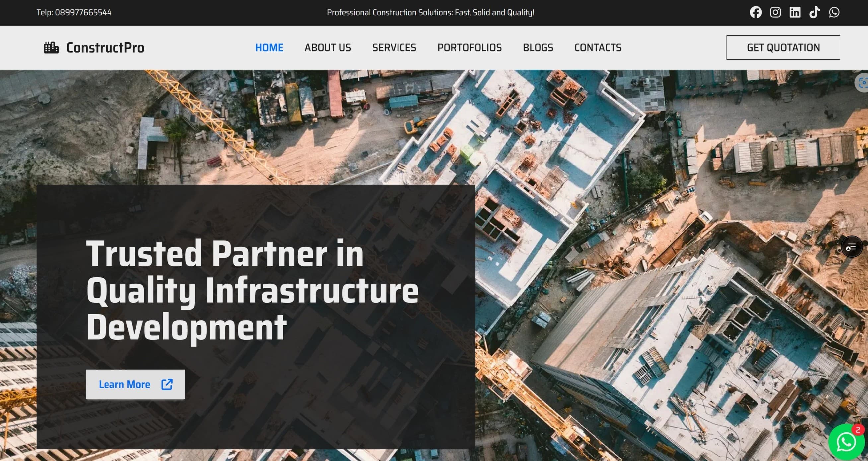Viewport: 868px width, 461px height.
Task: Click the dark round floating menu icon
Action: [x=851, y=247]
